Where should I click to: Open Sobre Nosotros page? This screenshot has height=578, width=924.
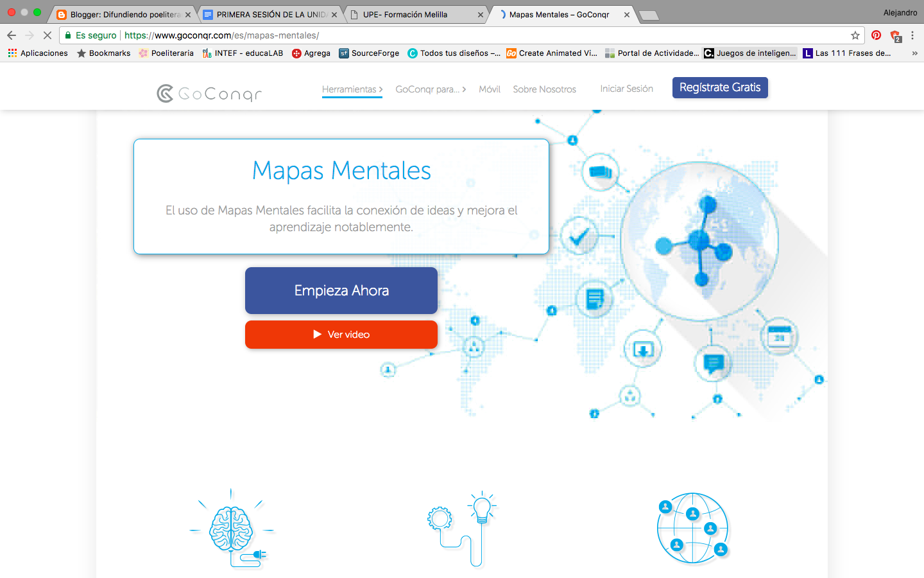point(544,89)
